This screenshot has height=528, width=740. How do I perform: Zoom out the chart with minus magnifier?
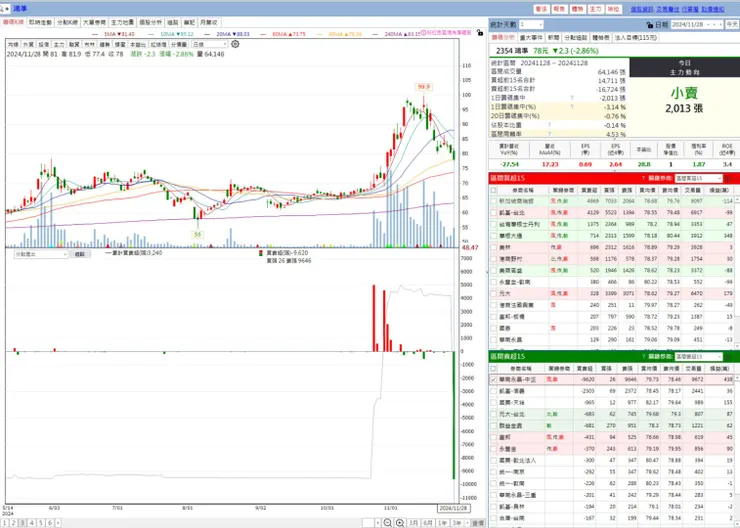coord(387,522)
